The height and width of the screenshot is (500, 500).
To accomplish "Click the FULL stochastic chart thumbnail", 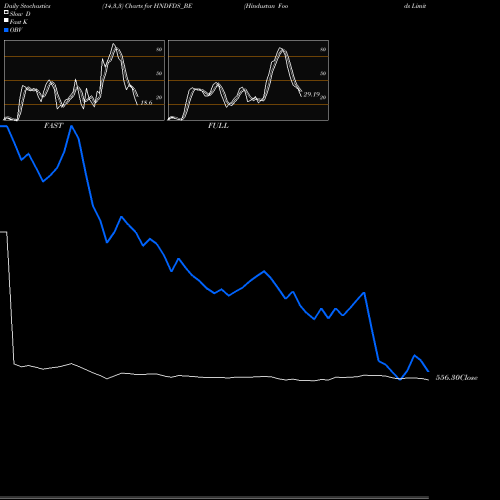I will (x=248, y=80).
